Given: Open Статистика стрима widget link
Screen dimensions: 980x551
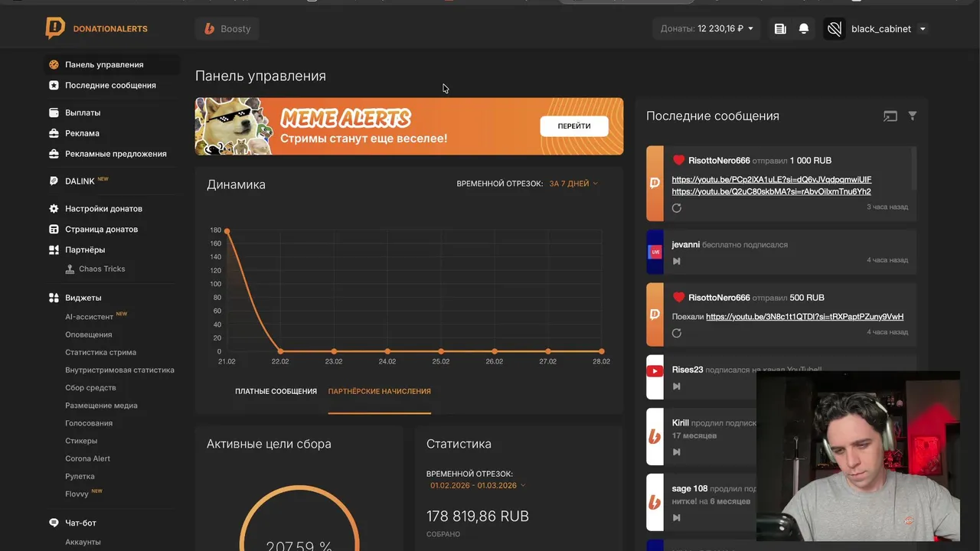Looking at the screenshot, I should pos(100,353).
